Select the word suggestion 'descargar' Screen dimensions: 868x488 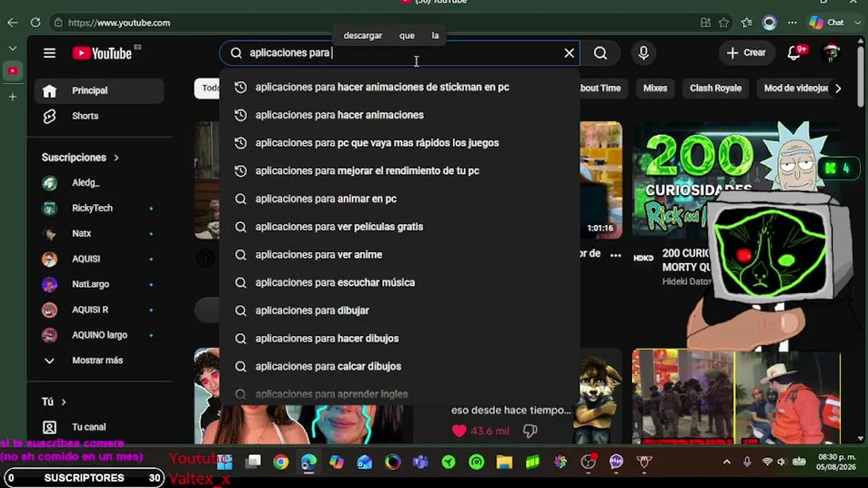363,35
